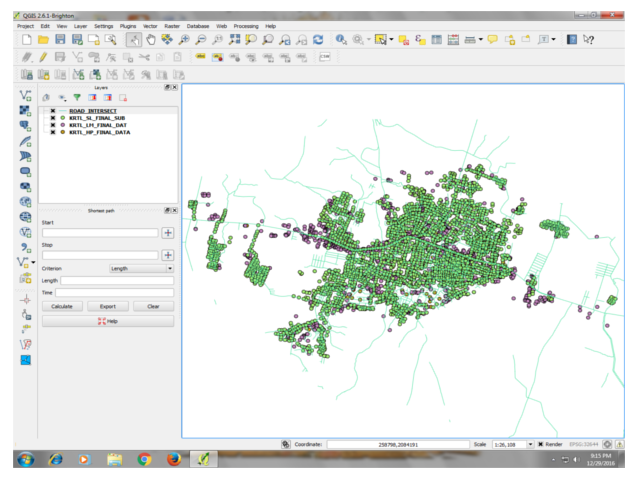Toggle ROAD_INTERSECT layer visibility
Screen dimensions: 640x480
tap(53, 111)
